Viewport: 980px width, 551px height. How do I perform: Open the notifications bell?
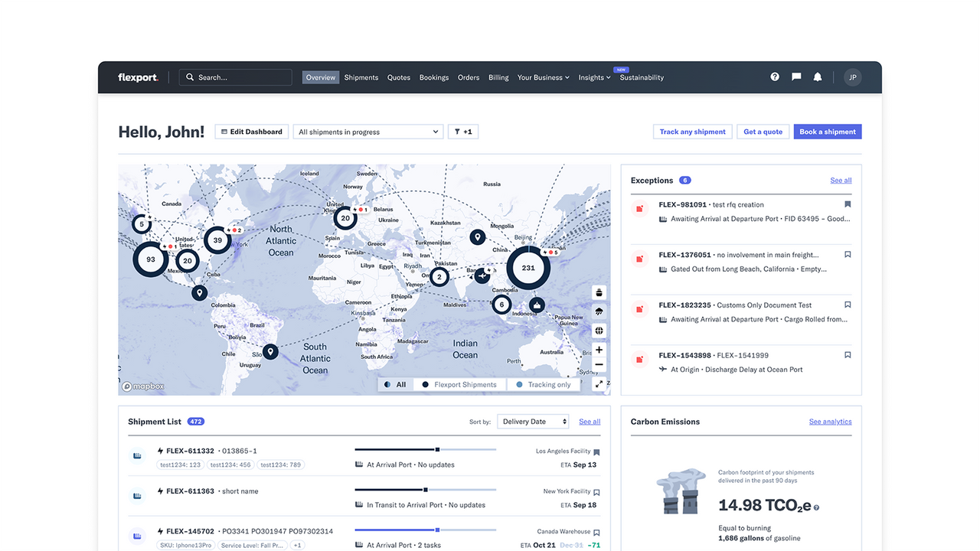coord(818,77)
